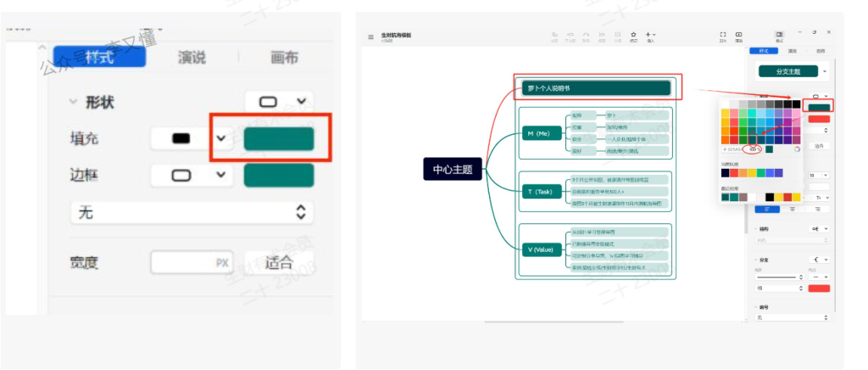Screen dimensions: 868x370
Task: Click the add Topic icon in toolbar
Action: (554, 35)
